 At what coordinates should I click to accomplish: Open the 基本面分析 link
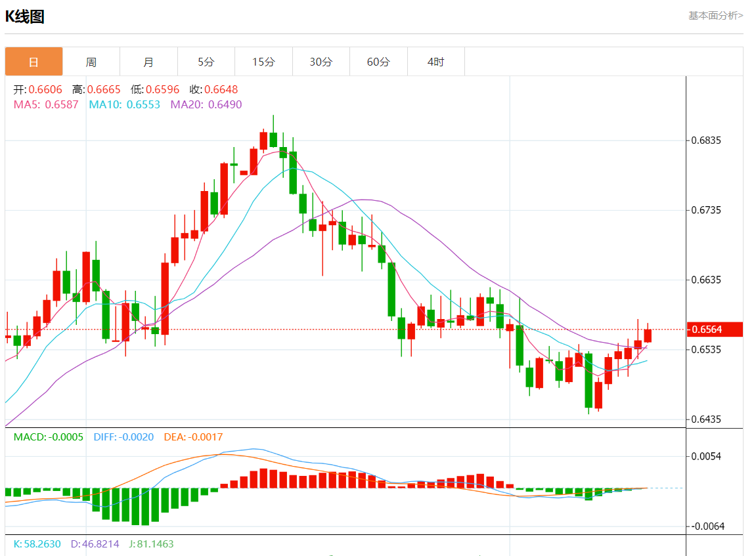[x=715, y=15]
